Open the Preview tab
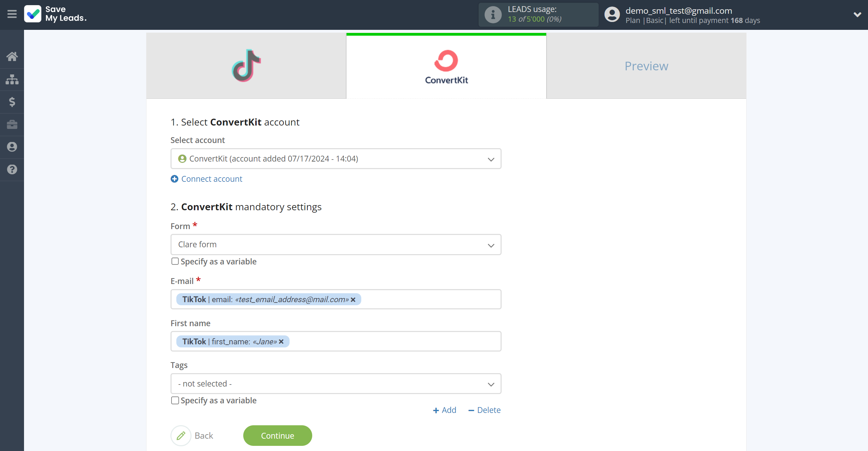868x451 pixels. pyautogui.click(x=646, y=66)
